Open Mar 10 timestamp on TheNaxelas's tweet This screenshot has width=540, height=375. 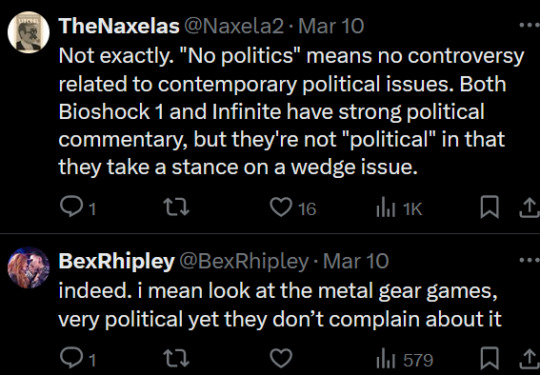331,26
